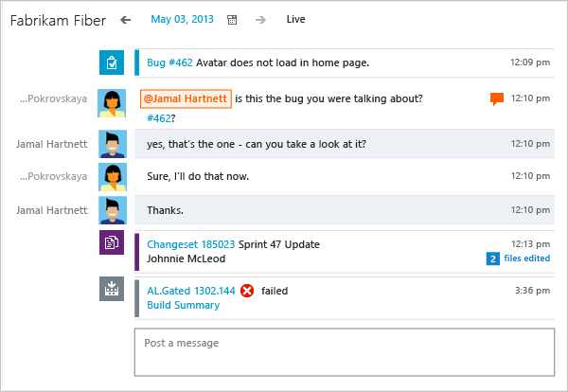Go back to the previous day arrow

click(126, 19)
